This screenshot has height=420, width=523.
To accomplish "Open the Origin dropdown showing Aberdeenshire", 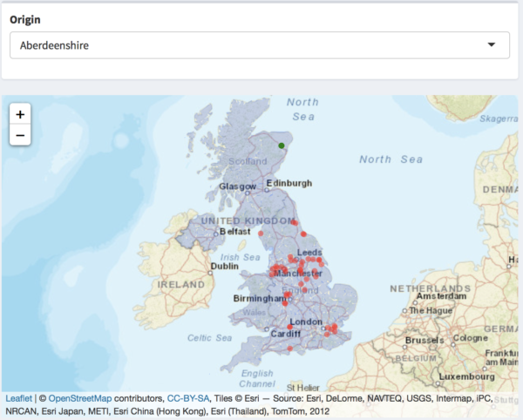I will click(260, 45).
